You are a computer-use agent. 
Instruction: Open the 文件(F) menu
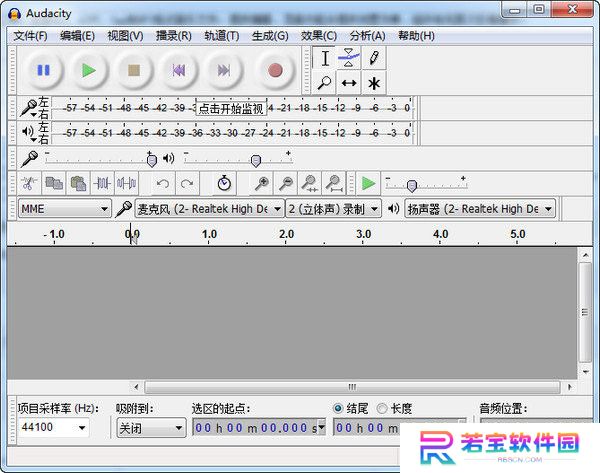(30, 36)
